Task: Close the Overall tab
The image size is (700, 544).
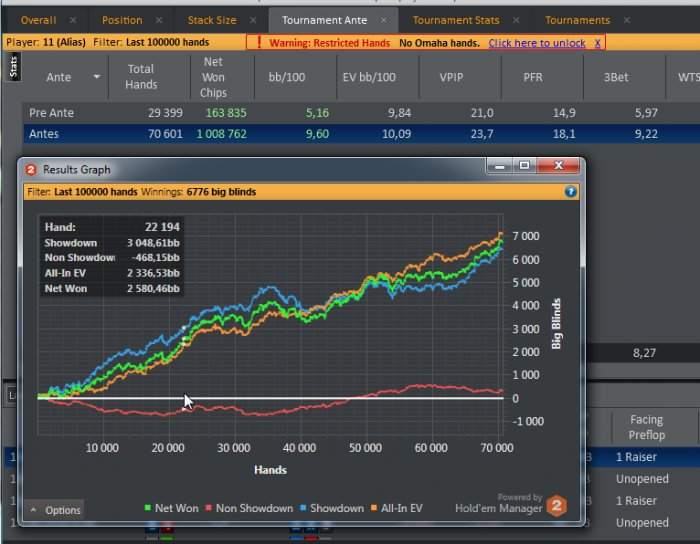Action: click(x=73, y=20)
